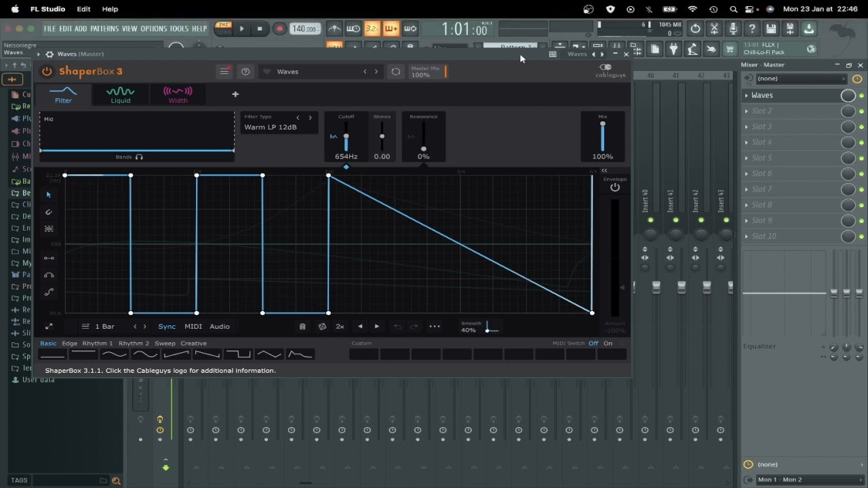Open FL Studio PATTERNS menu
Image resolution: width=868 pixels, height=488 pixels.
104,28
